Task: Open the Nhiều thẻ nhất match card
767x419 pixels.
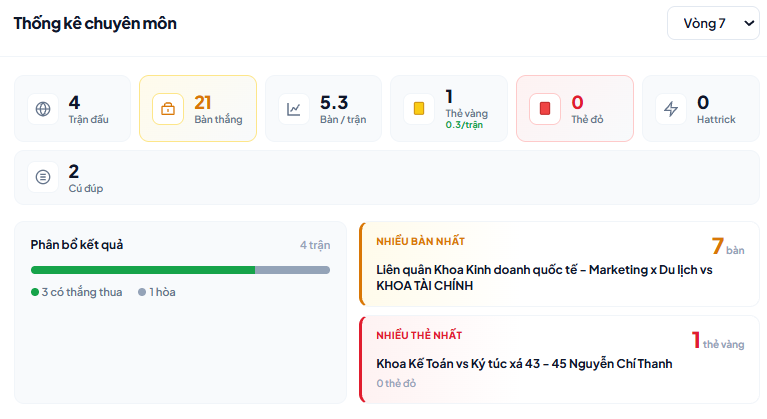Action: pos(559,359)
